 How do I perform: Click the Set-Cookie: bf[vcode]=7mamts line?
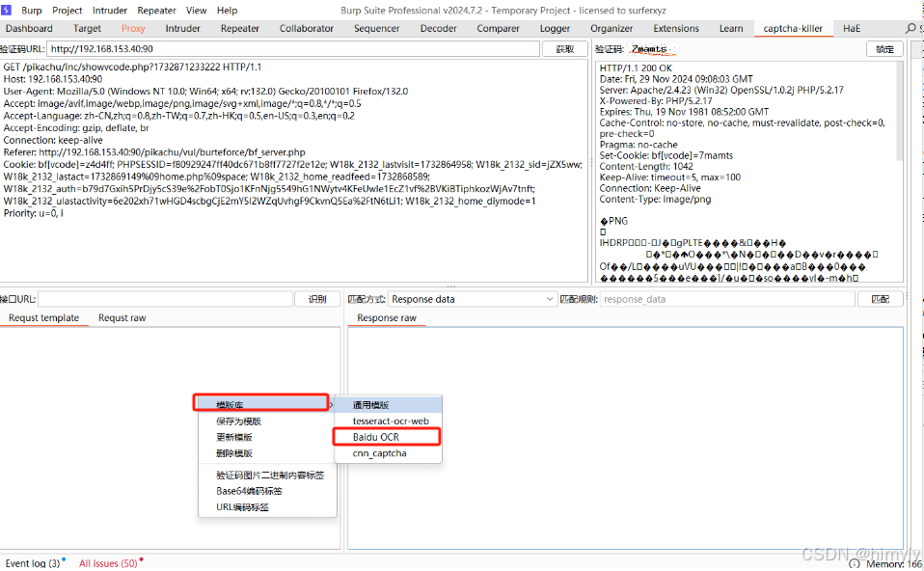pyautogui.click(x=666, y=155)
